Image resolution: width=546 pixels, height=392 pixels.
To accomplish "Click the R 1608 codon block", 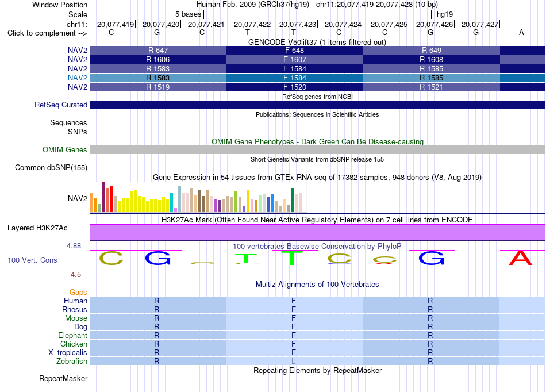I will 432,60.
